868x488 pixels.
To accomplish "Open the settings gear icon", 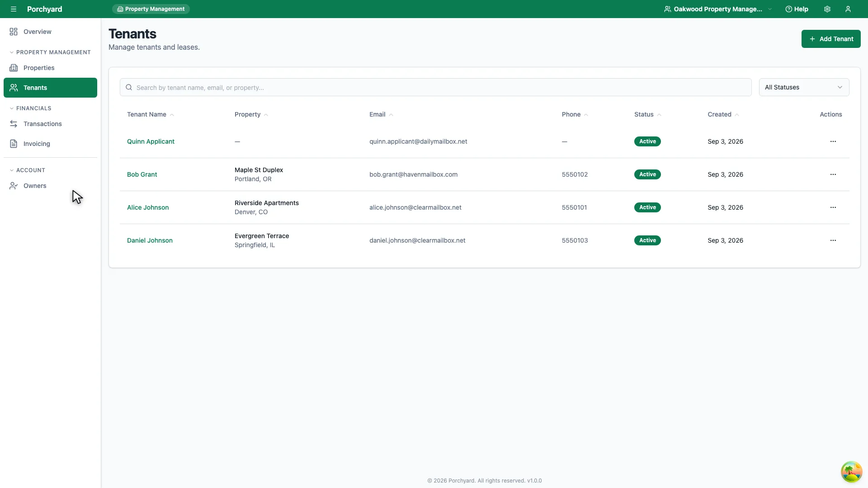I will (827, 9).
